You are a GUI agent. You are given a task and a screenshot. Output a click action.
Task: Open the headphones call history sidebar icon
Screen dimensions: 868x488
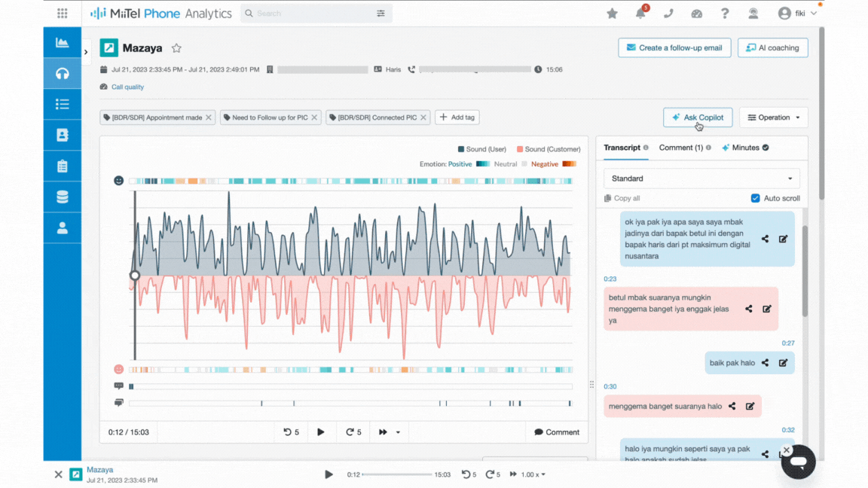click(x=62, y=74)
